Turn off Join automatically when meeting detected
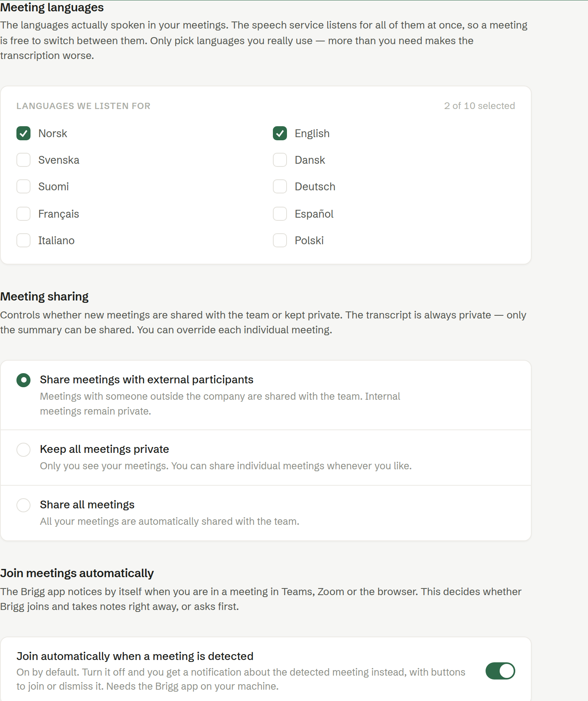The image size is (588, 701). (500, 671)
